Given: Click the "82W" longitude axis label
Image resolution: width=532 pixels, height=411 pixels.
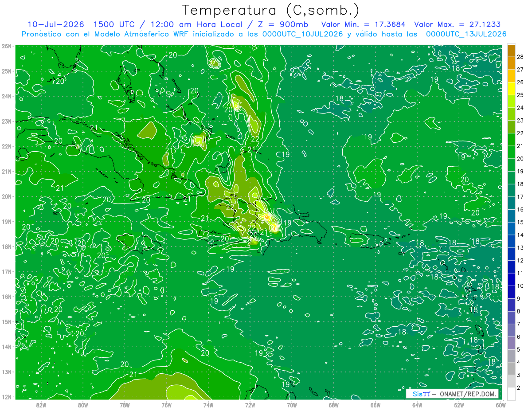Looking at the screenshot, I should coord(41,405).
